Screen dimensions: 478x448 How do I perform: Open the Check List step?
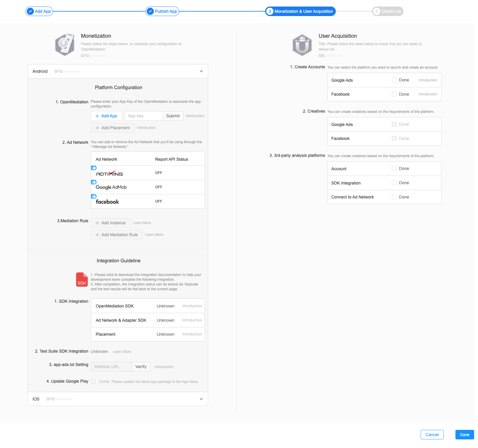[388, 11]
